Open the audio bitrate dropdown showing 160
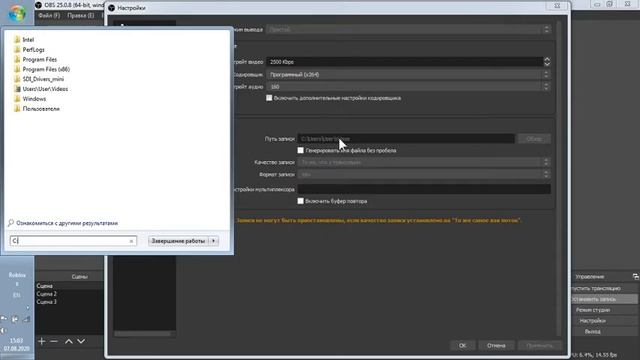This screenshot has height=360, width=640. [x=408, y=87]
